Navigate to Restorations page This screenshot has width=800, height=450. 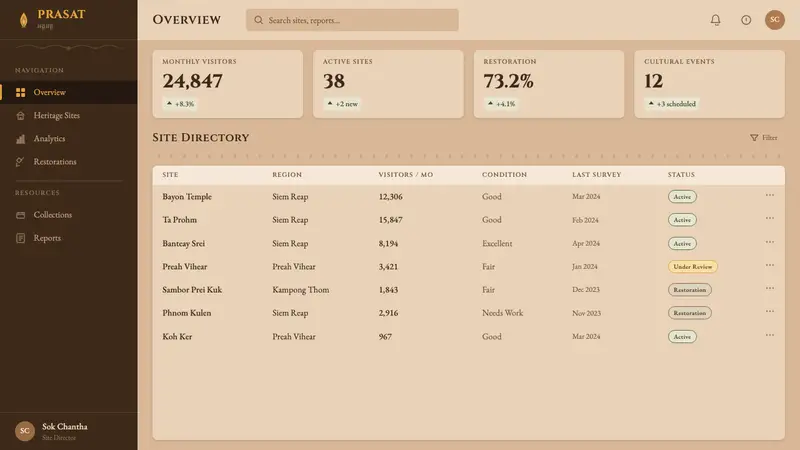click(69, 162)
